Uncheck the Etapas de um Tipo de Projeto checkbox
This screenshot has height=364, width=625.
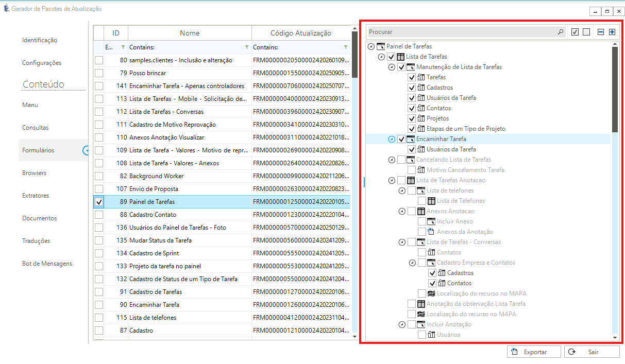tap(412, 129)
